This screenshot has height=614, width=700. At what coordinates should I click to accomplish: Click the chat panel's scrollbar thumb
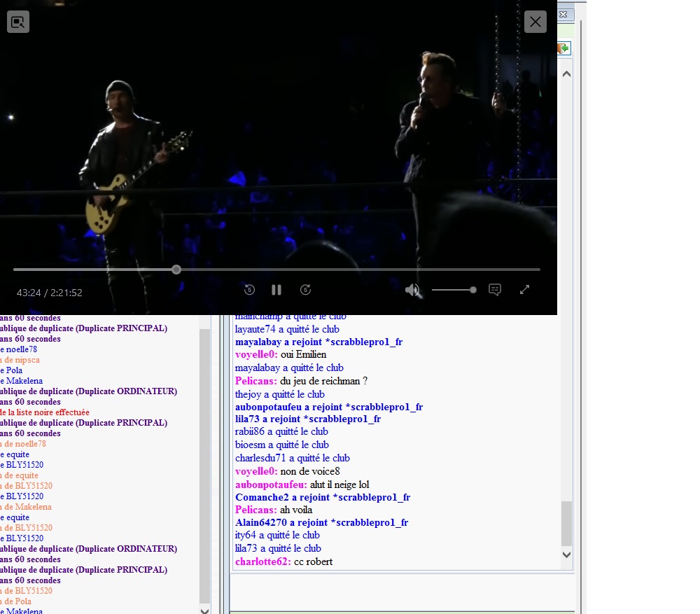[x=566, y=522]
